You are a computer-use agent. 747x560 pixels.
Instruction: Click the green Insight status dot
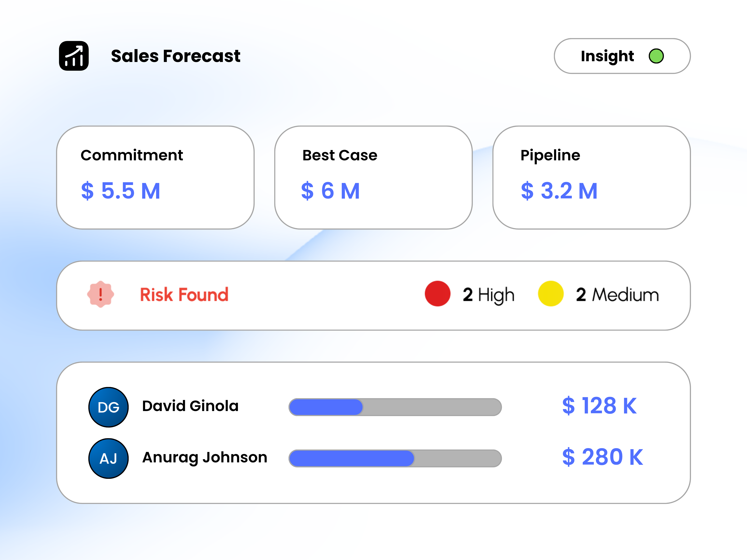[656, 56]
